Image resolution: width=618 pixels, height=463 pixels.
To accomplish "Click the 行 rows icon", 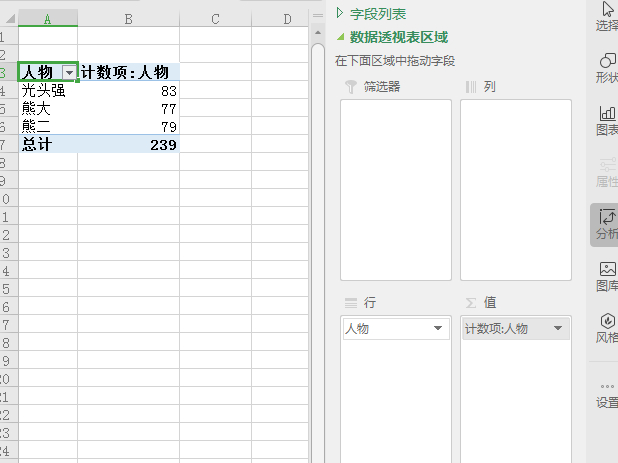I will (351, 303).
